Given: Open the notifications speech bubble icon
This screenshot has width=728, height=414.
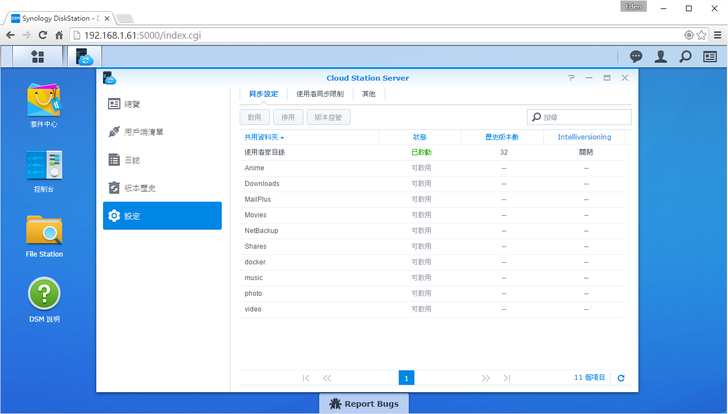Looking at the screenshot, I should pyautogui.click(x=636, y=57).
